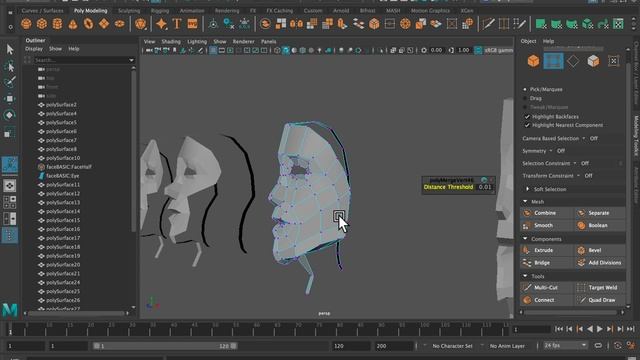This screenshot has height=360, width=640.
Task: Click the playback range slider bar
Action: (x=165, y=346)
